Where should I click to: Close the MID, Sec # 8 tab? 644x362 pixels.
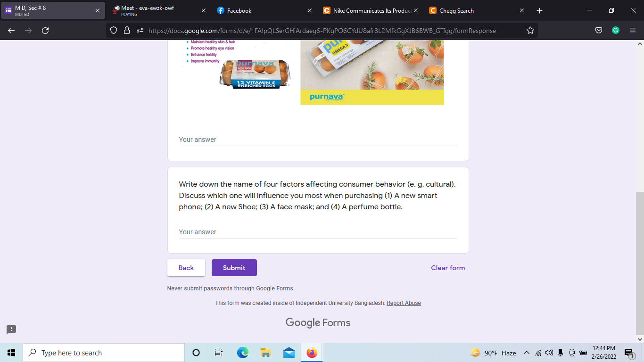click(98, 10)
